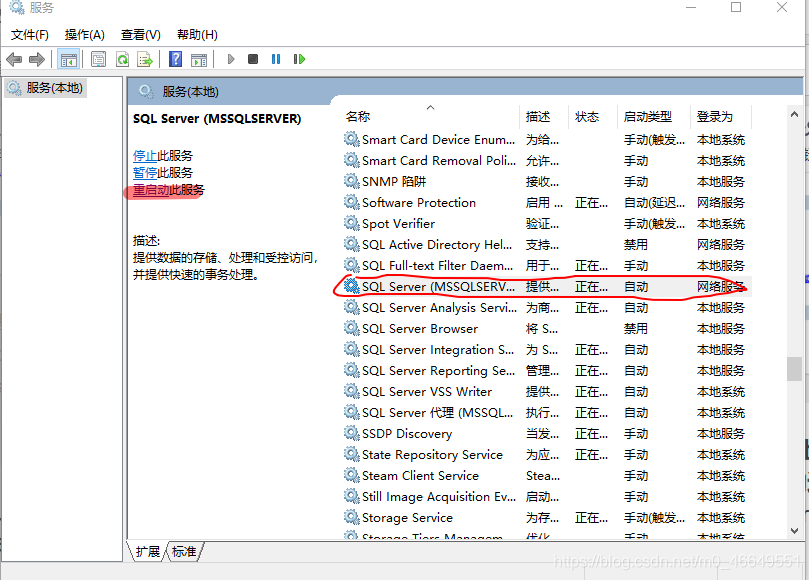Sort by the 登录为 column header
The width and height of the screenshot is (809, 580).
[715, 117]
